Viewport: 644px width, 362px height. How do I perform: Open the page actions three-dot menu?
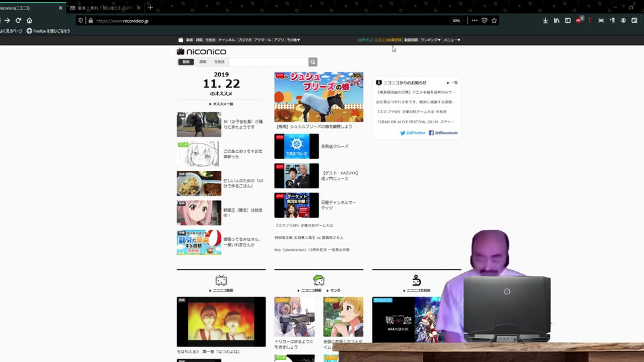(x=474, y=21)
